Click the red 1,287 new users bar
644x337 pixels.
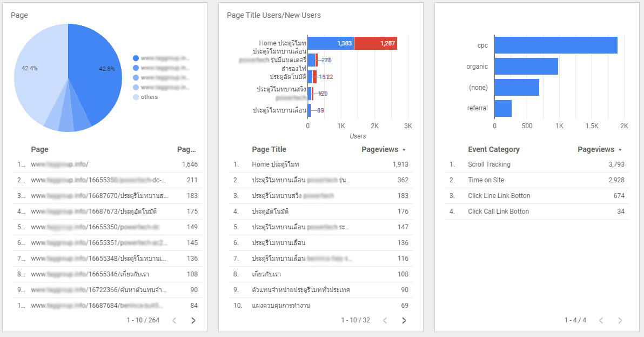[x=375, y=43]
